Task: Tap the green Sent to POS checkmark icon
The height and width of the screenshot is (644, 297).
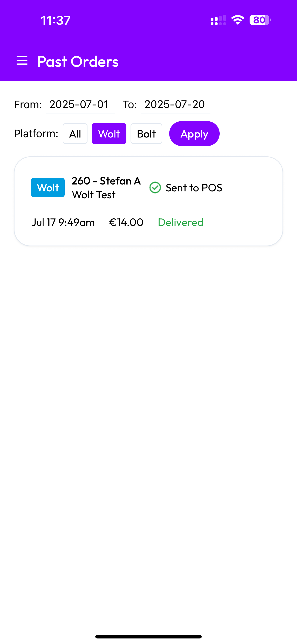Action: coord(155,187)
